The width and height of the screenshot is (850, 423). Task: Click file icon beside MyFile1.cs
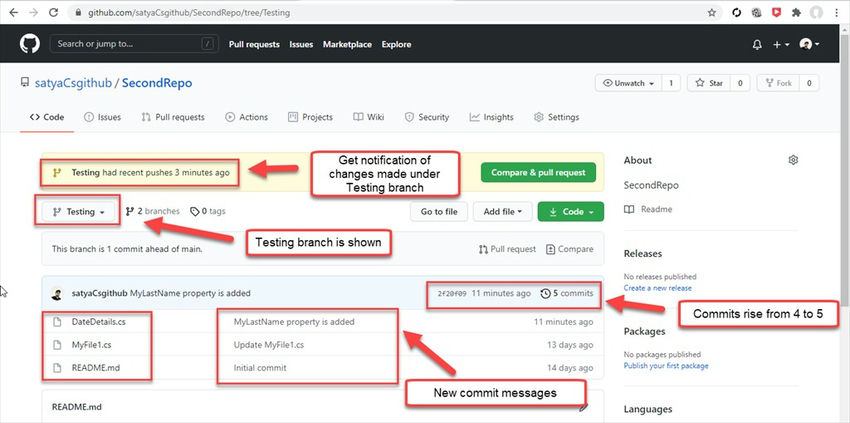(57, 345)
